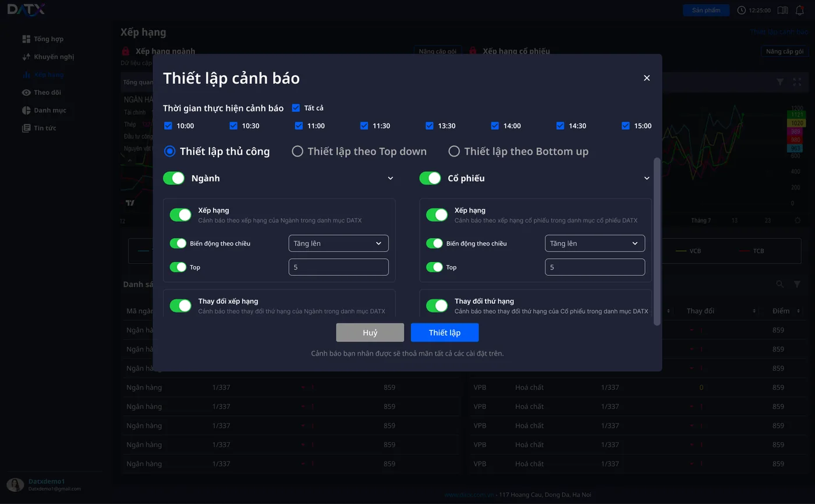Click the lock icon beside Xếp hạng cổ phiếu
Viewport: 815px width, 504px height.
[473, 51]
